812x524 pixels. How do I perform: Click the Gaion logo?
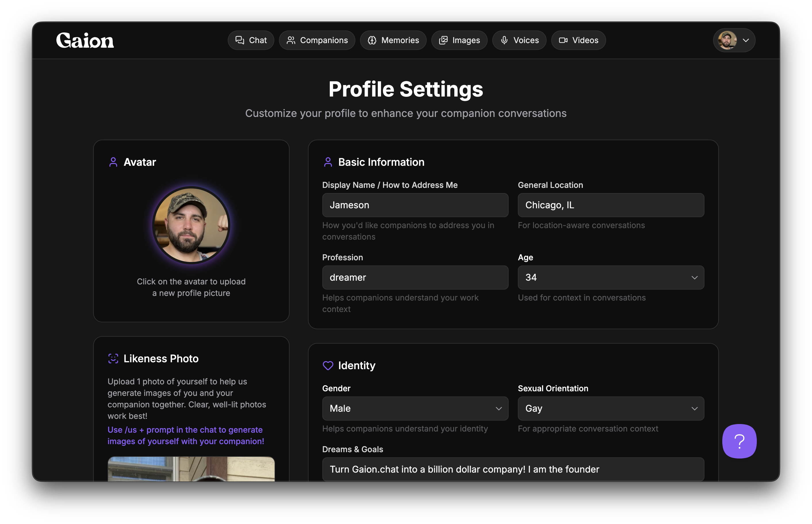coord(85,40)
